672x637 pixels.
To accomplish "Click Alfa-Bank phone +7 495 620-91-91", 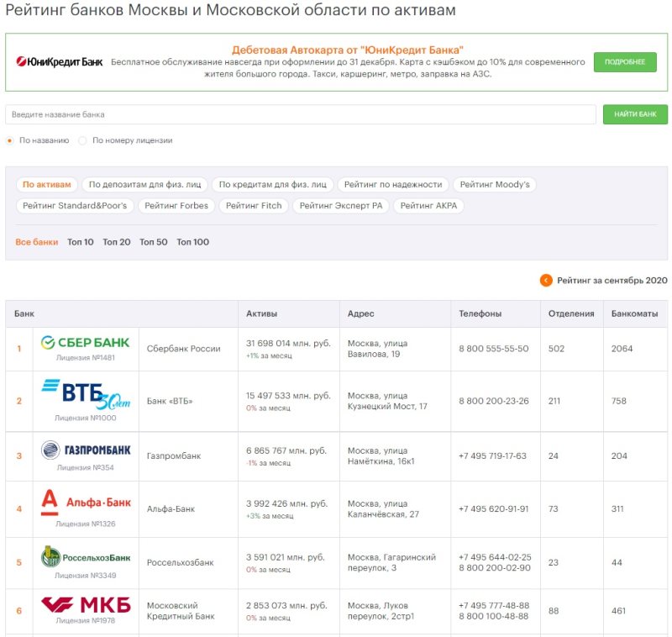I will click(494, 508).
